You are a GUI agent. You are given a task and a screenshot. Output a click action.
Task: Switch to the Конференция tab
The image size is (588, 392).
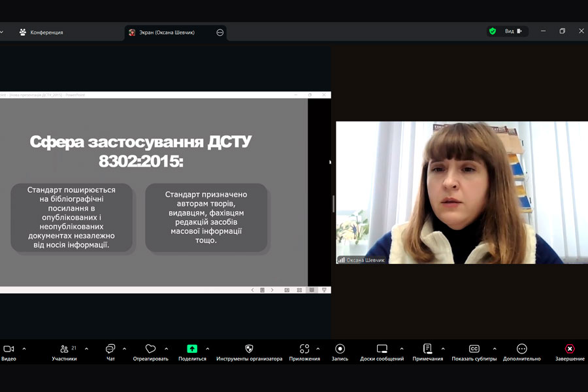41,32
